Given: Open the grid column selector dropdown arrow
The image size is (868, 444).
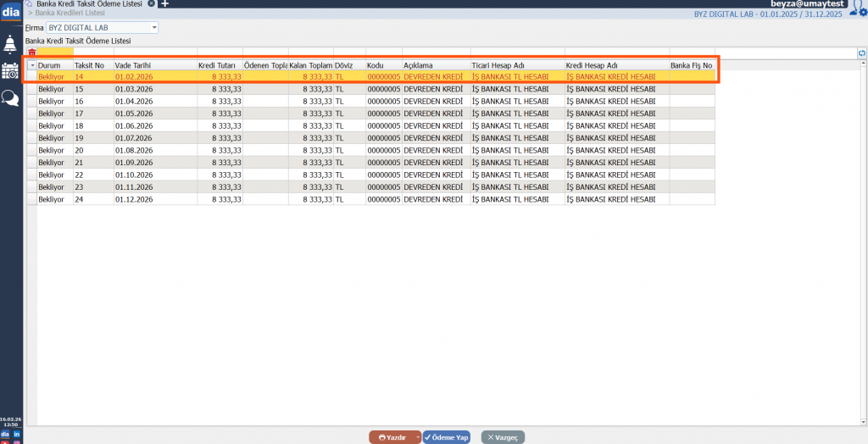Looking at the screenshot, I should click(x=32, y=65).
